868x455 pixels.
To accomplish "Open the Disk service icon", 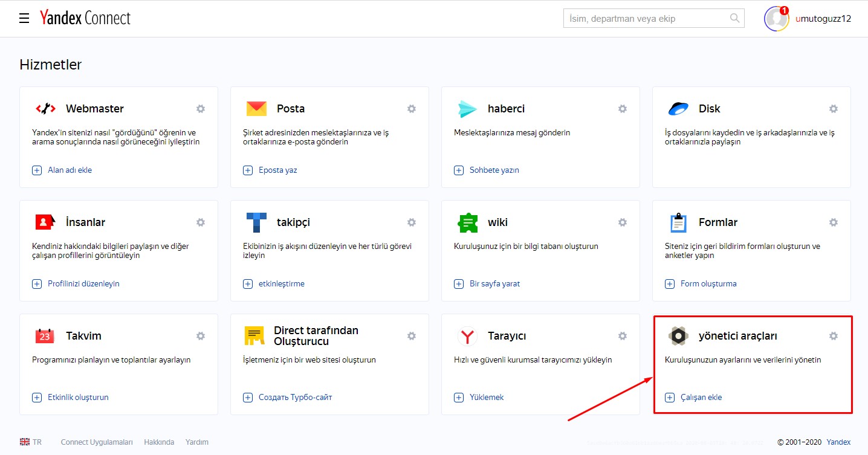I will 678,109.
